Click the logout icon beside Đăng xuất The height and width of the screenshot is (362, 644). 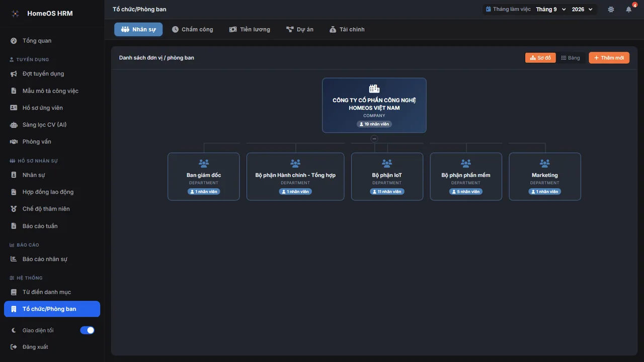(x=14, y=347)
